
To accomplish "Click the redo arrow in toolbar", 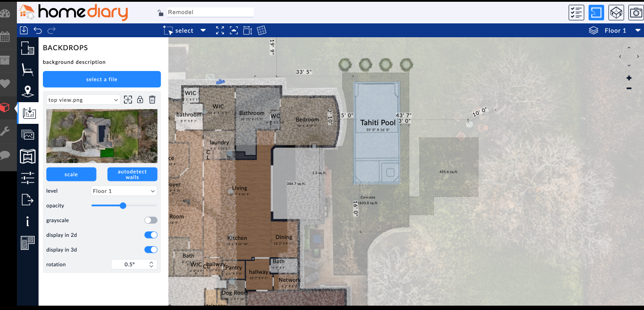I will click(52, 30).
